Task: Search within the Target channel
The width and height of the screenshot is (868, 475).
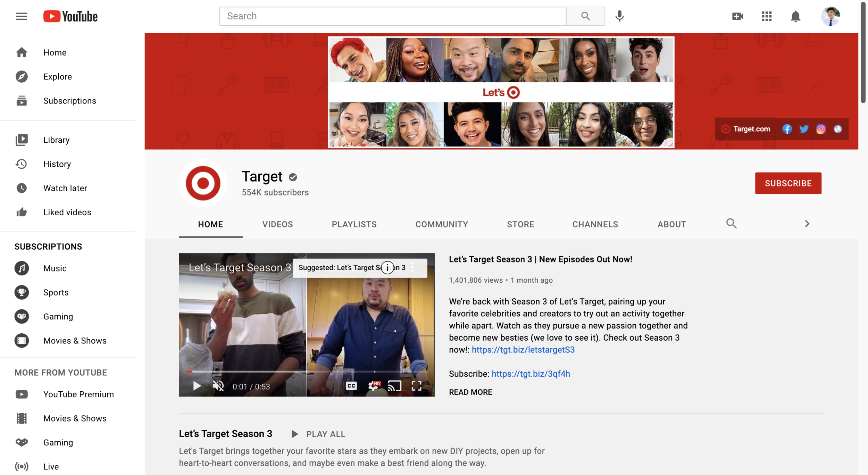Action: point(731,224)
